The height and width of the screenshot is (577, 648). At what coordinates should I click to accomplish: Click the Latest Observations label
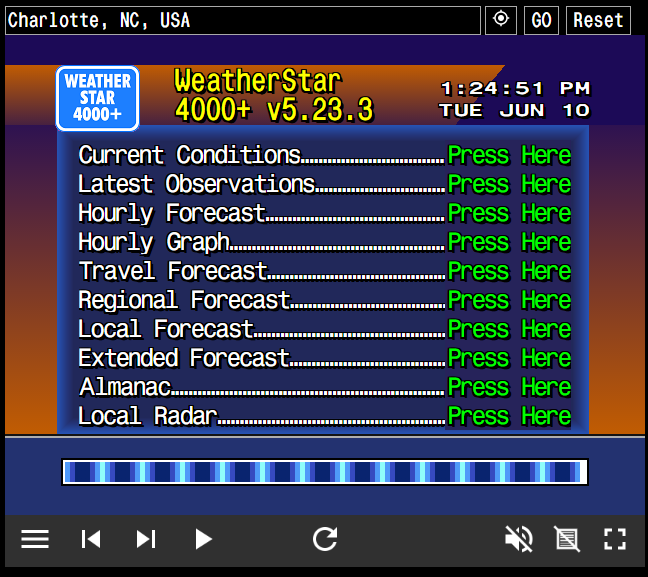pyautogui.click(x=197, y=184)
